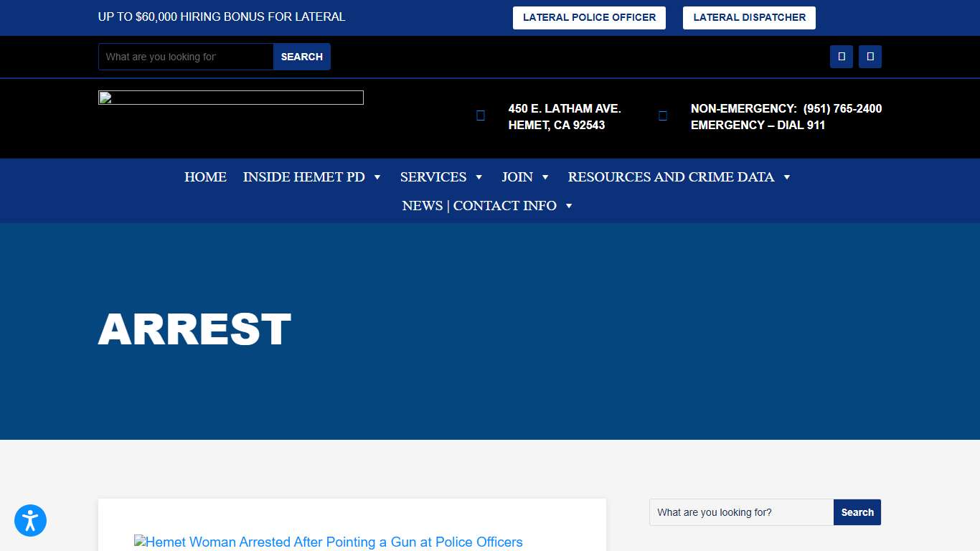Click the second social media icon button
Image resolution: width=980 pixels, height=551 pixels.
870,56
